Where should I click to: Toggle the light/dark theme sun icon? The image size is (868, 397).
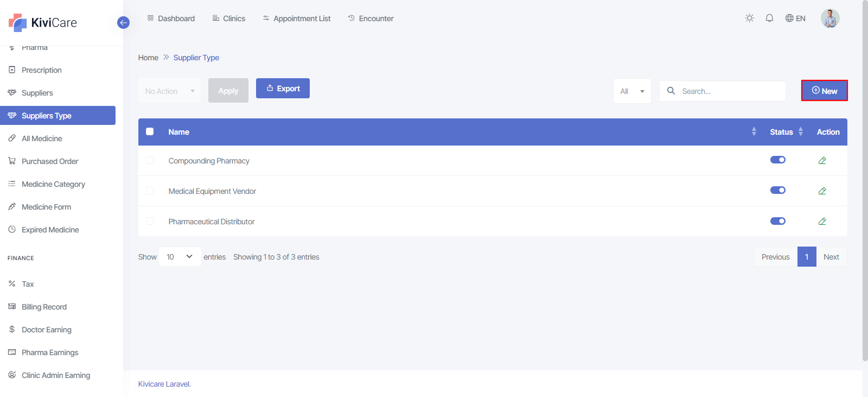pyautogui.click(x=749, y=18)
